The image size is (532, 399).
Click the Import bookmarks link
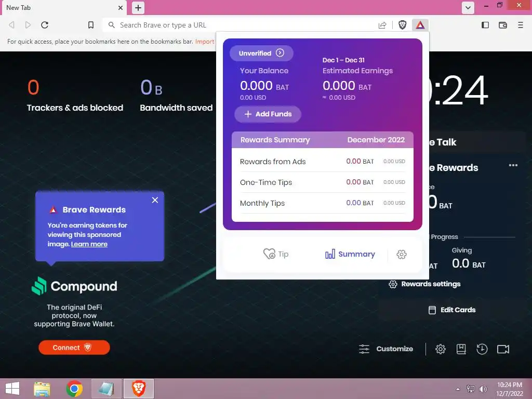(205, 42)
